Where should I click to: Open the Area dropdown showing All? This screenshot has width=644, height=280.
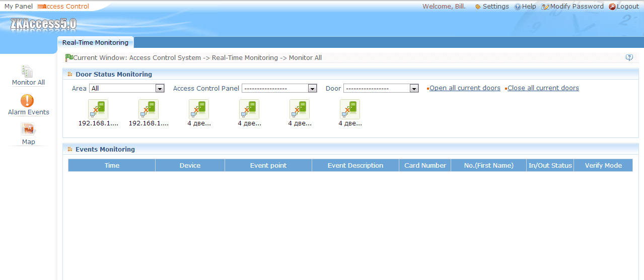click(127, 88)
